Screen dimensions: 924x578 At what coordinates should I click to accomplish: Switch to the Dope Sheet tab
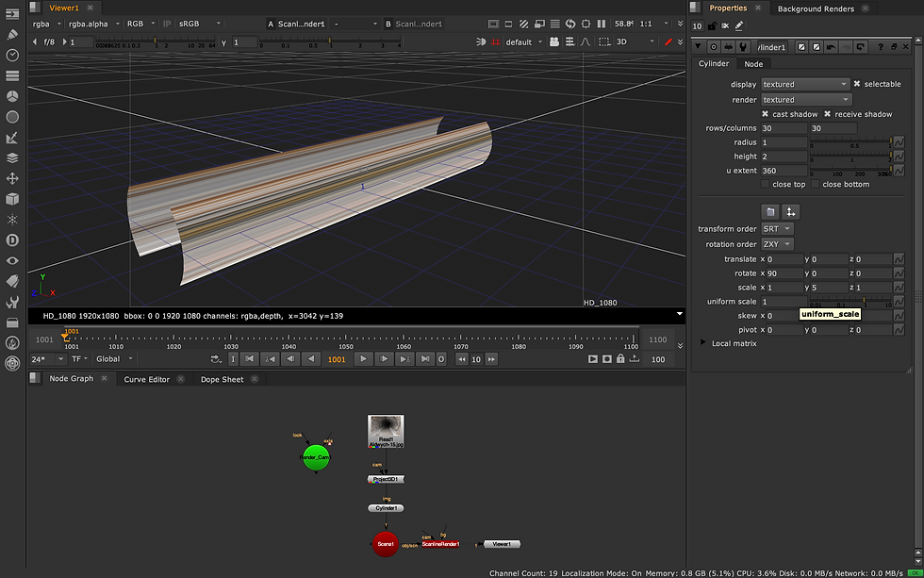[x=223, y=379]
